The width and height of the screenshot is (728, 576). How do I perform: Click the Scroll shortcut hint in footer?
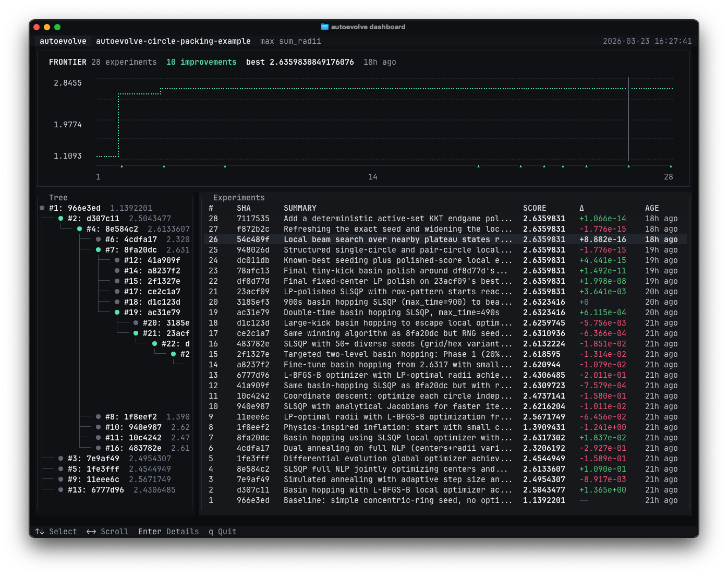107,532
